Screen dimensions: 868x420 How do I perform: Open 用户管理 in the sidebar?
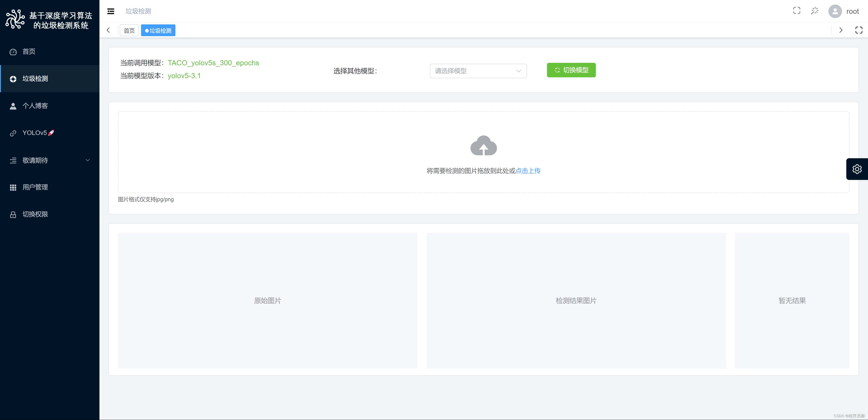coord(50,187)
